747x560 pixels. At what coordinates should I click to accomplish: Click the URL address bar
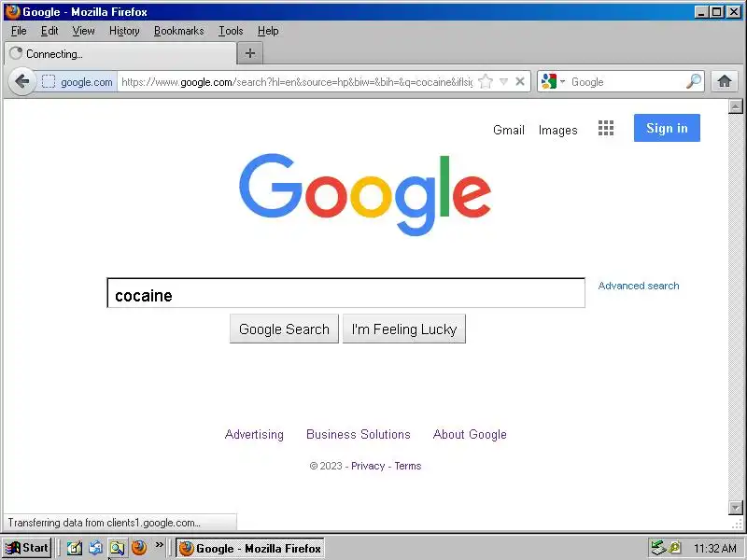point(296,82)
